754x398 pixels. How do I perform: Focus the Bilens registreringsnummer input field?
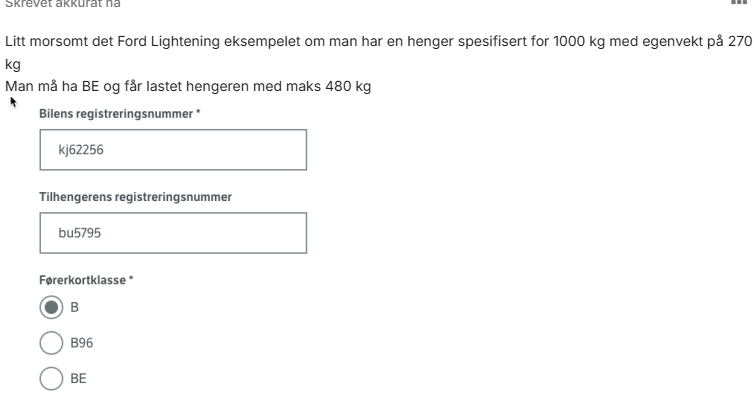tap(173, 149)
